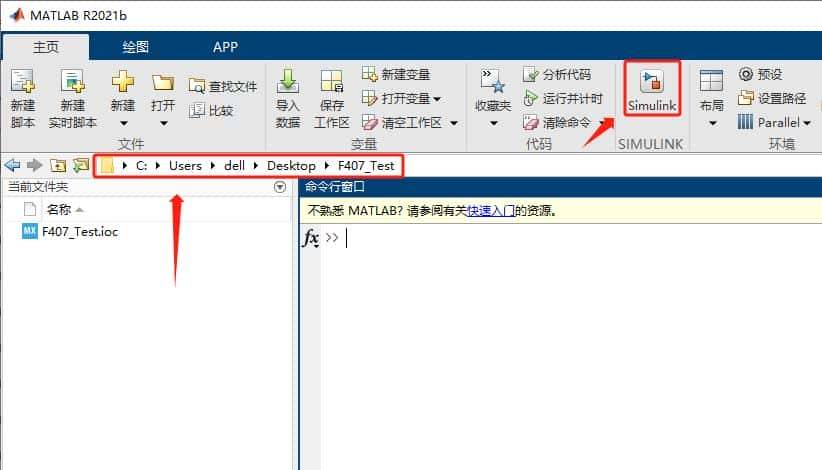This screenshot has width=822, height=470.
Task: Click Save Workspace (保存工作区) icon
Action: click(332, 82)
